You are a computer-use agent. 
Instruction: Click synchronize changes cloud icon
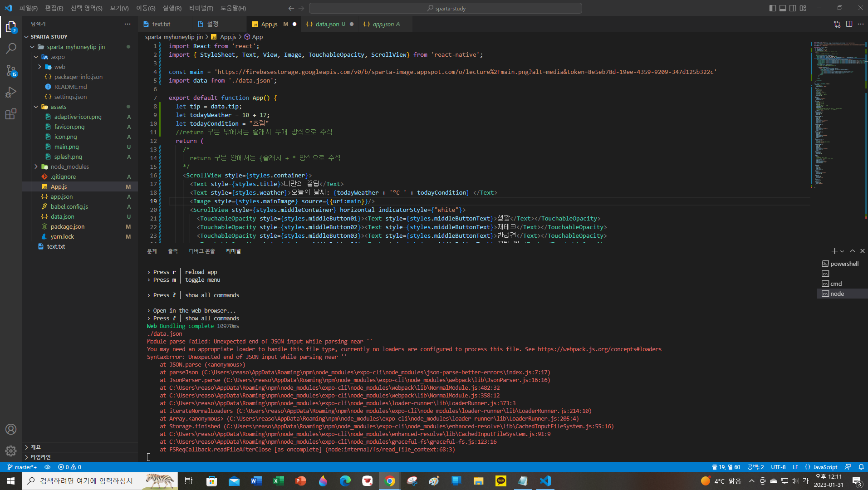tap(47, 467)
